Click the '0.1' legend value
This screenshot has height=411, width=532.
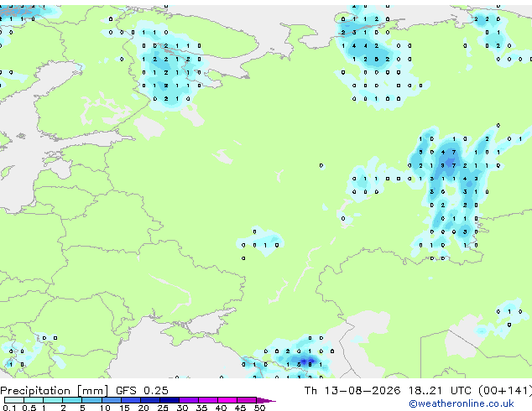point(9,408)
